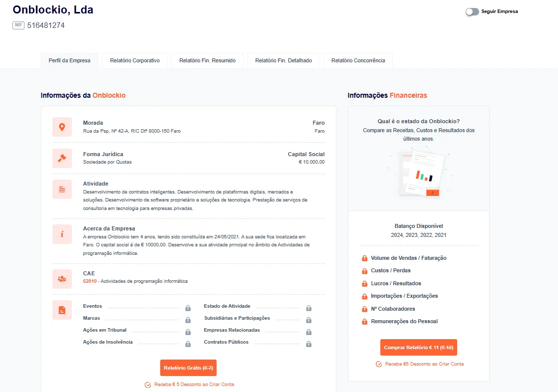This screenshot has width=558, height=392.
Task: Click the Atividade text lines icon
Action: click(x=62, y=189)
